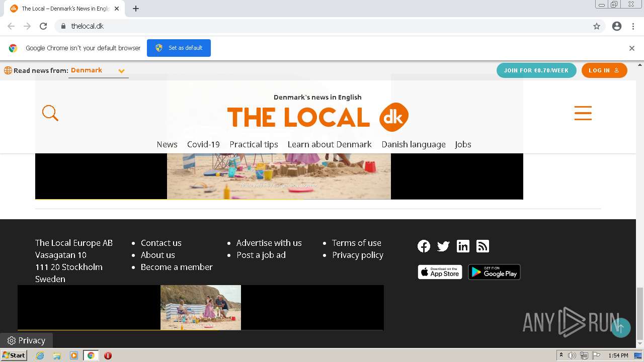Reload the page
Image resolution: width=644 pixels, height=362 pixels.
43,26
